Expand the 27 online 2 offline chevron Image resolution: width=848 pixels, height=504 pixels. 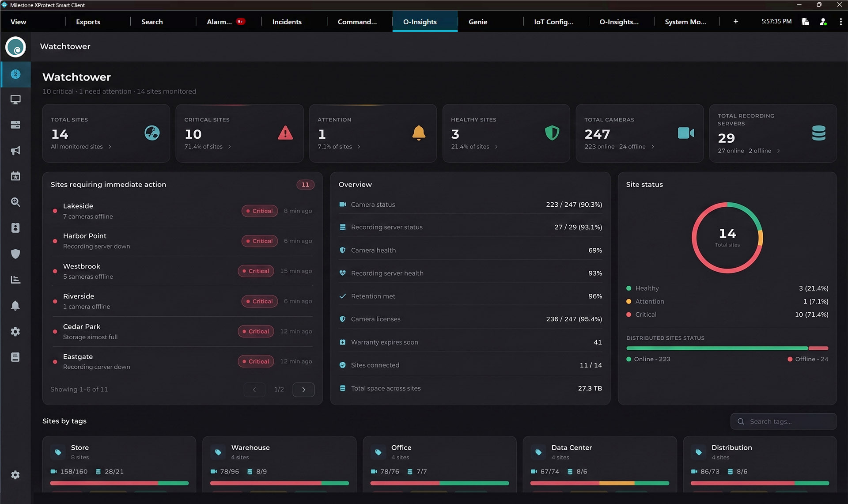(779, 151)
